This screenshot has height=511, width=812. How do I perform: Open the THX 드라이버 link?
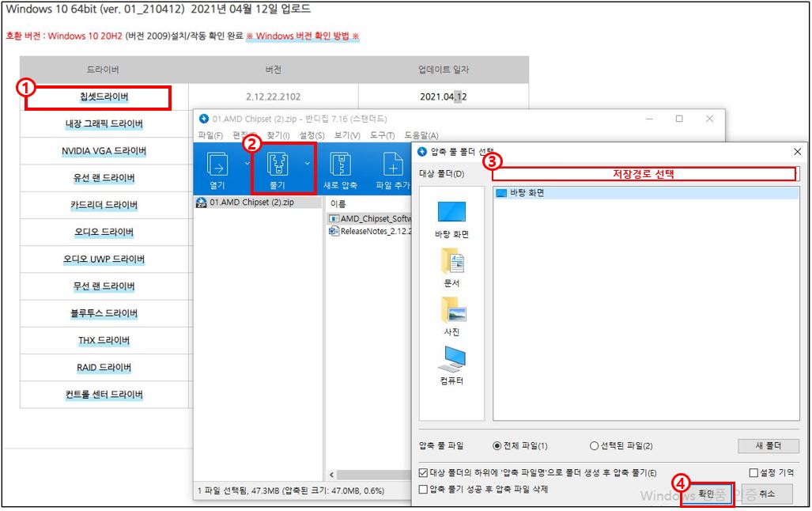coord(104,340)
